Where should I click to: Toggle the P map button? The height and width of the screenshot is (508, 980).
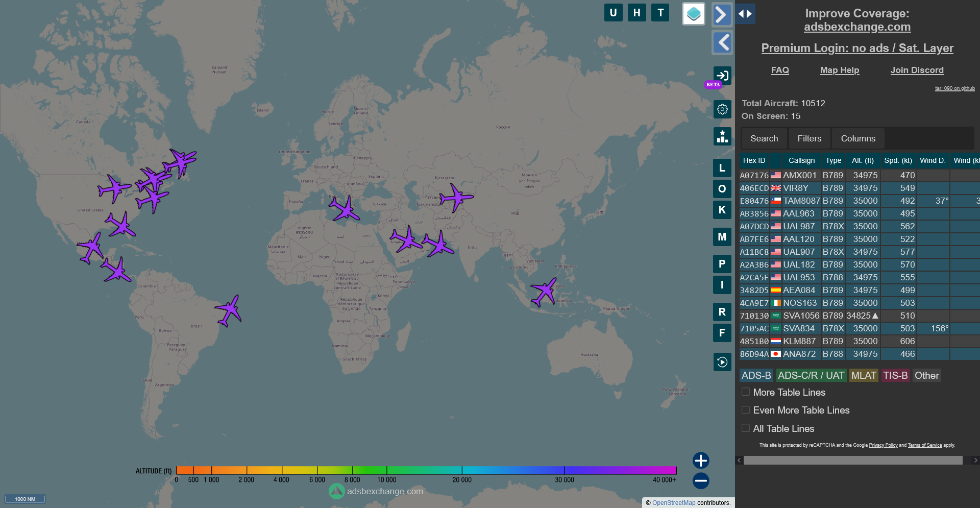[722, 264]
